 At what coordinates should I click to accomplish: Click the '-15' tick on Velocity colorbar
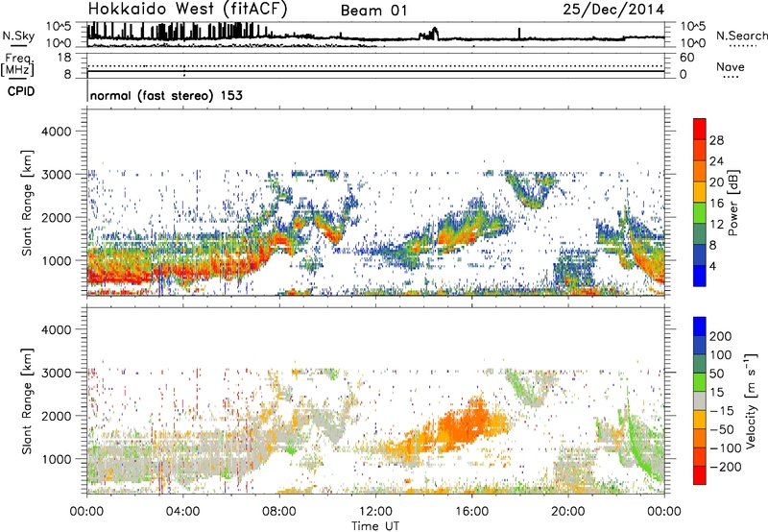click(x=722, y=410)
